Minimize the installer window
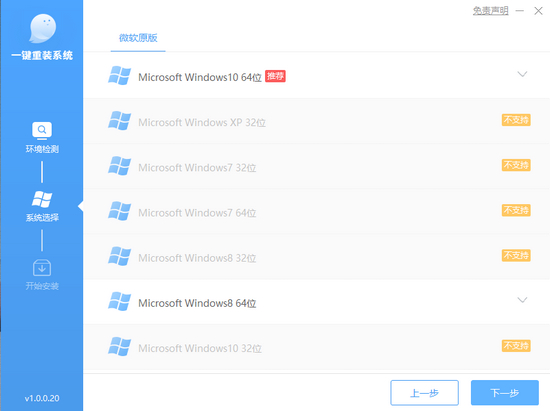 tap(519, 11)
